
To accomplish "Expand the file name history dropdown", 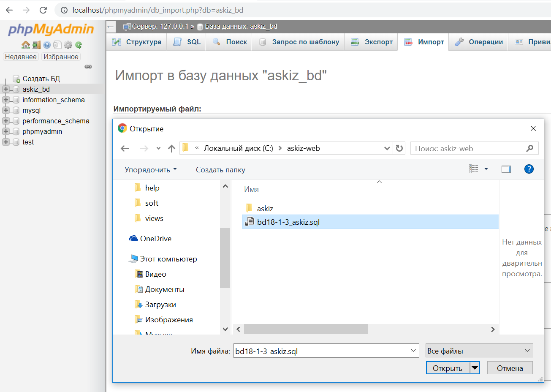I will (413, 351).
